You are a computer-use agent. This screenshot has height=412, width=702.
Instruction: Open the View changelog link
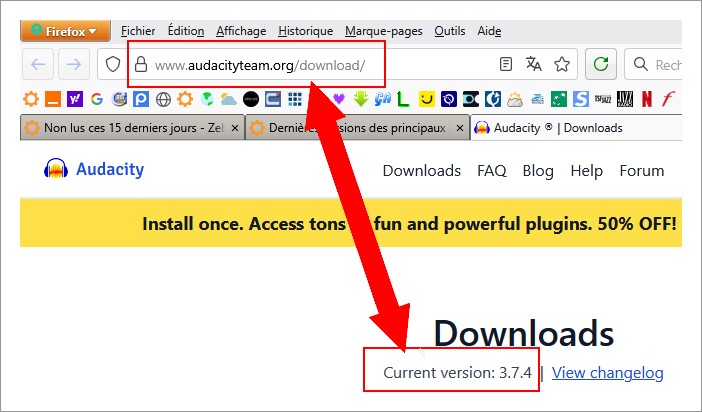(x=608, y=373)
